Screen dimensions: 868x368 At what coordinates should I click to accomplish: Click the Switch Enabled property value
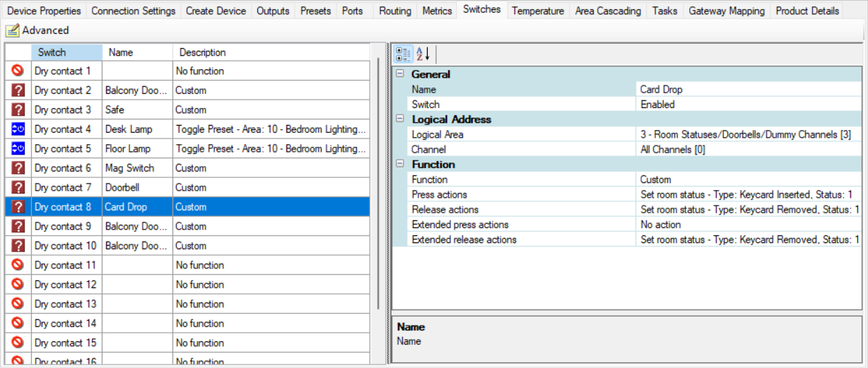748,105
